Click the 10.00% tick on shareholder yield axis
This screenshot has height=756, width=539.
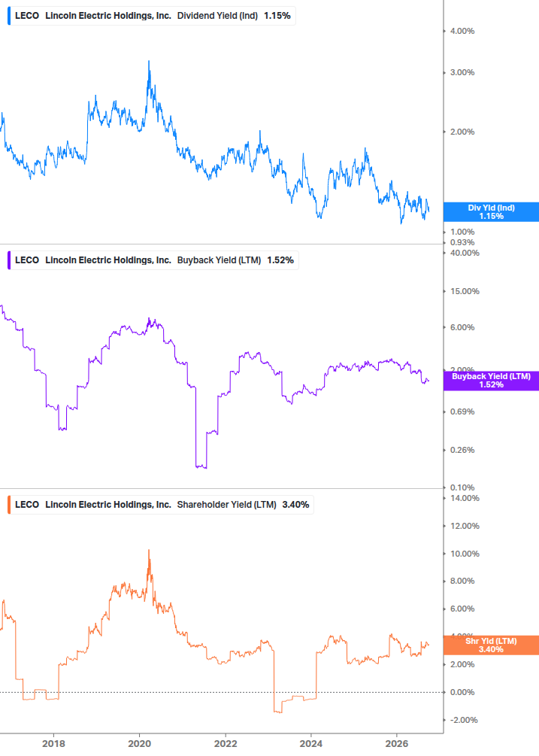click(465, 554)
